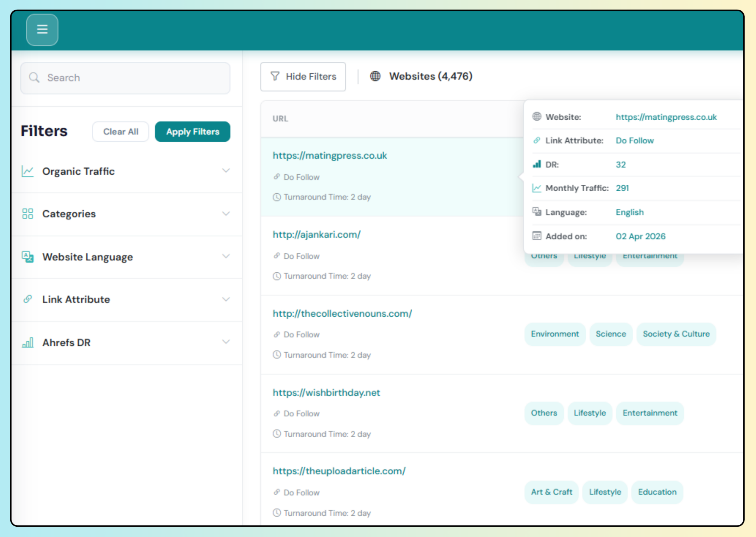Expand the Website Language filter chevron
This screenshot has width=756, height=537.
tap(226, 256)
